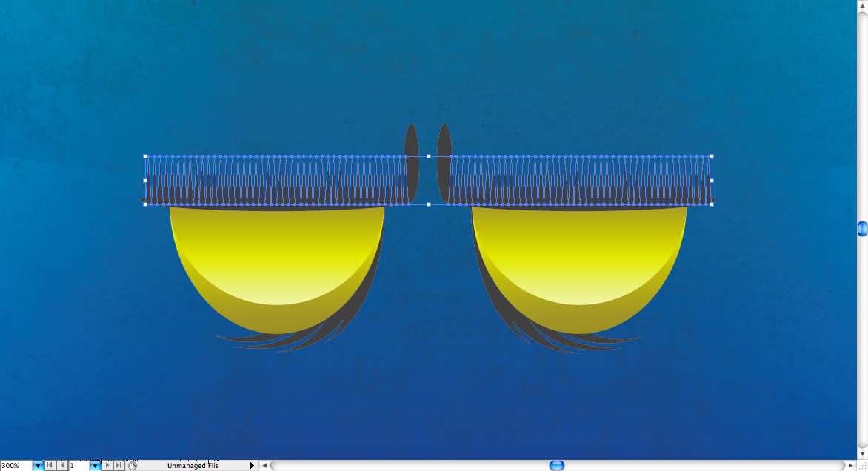The height and width of the screenshot is (471, 868).
Task: Click the artboard number field
Action: (79, 466)
